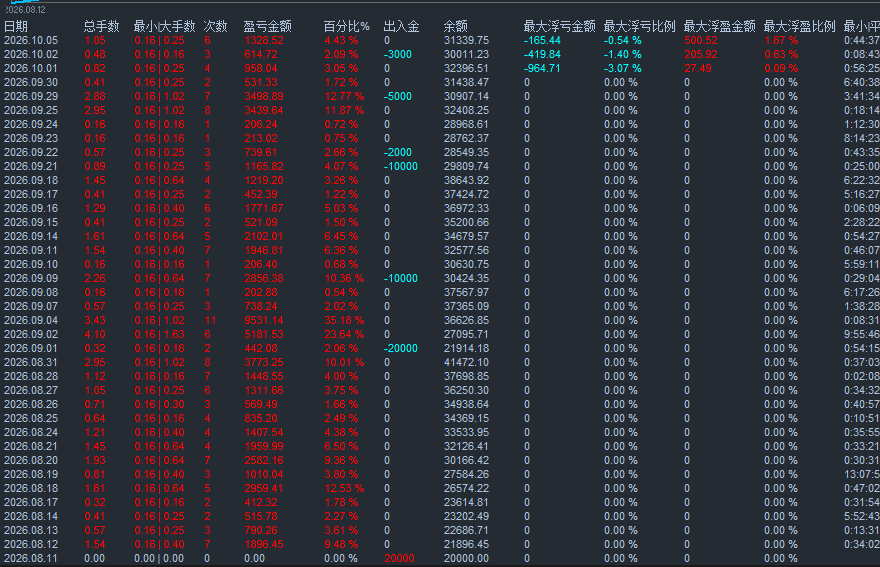Select the date row 2026.10.05
This screenshot has width=880, height=567.
point(440,40)
